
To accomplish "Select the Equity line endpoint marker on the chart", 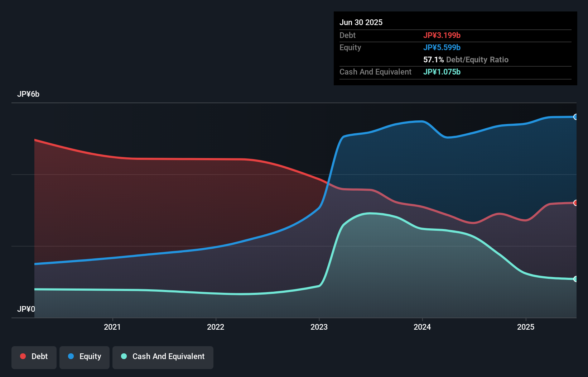I will [x=575, y=117].
